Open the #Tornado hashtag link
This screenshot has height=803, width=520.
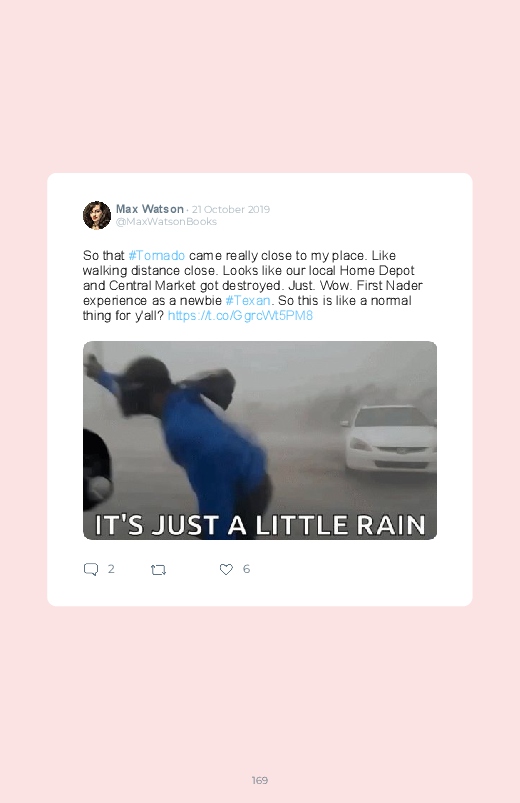coord(157,256)
